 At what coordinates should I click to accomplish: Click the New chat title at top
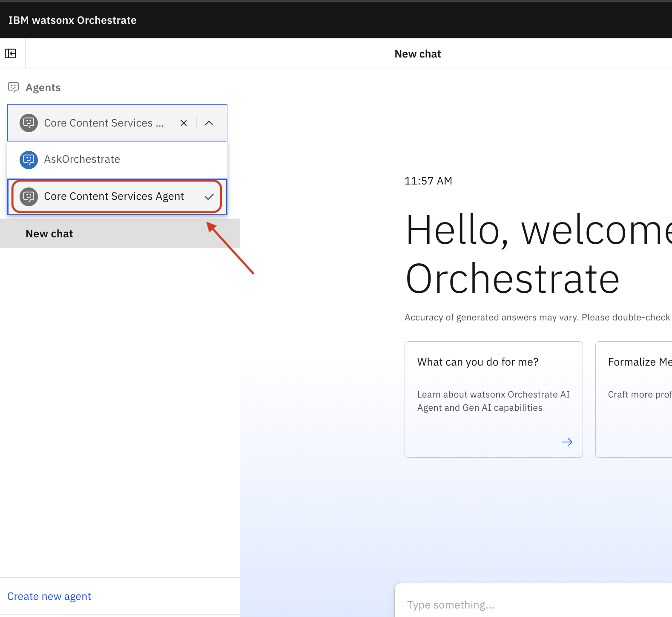click(417, 54)
